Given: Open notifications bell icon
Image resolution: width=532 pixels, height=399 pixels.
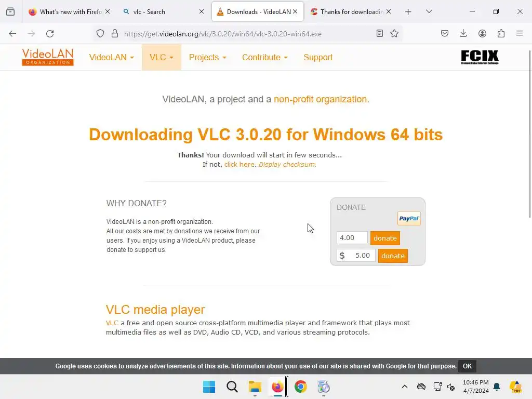Looking at the screenshot, I should [497, 387].
